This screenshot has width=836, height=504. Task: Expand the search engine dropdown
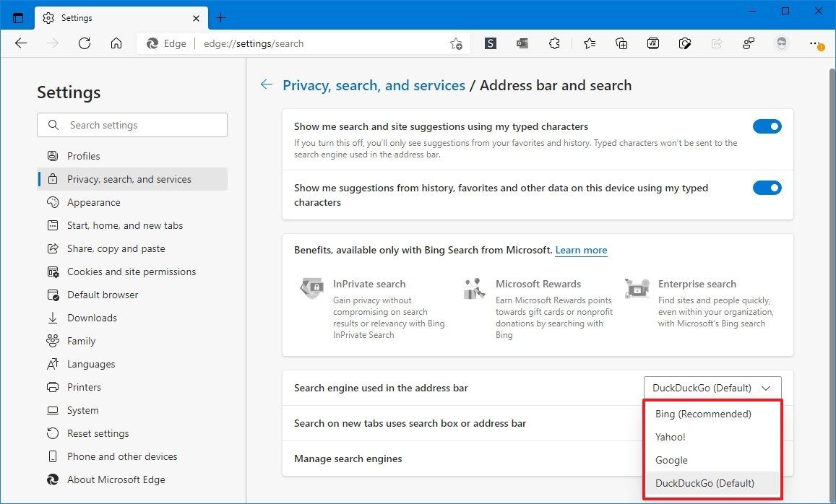click(x=712, y=388)
